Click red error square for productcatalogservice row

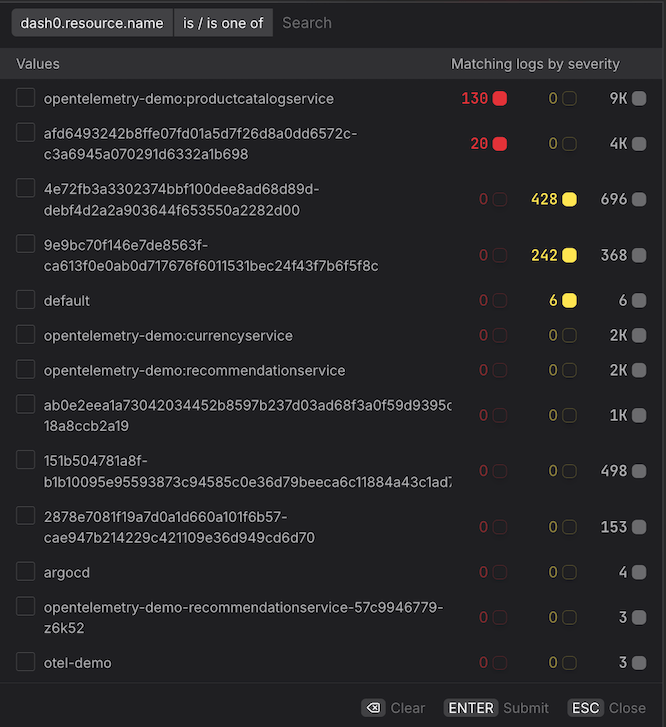[500, 98]
